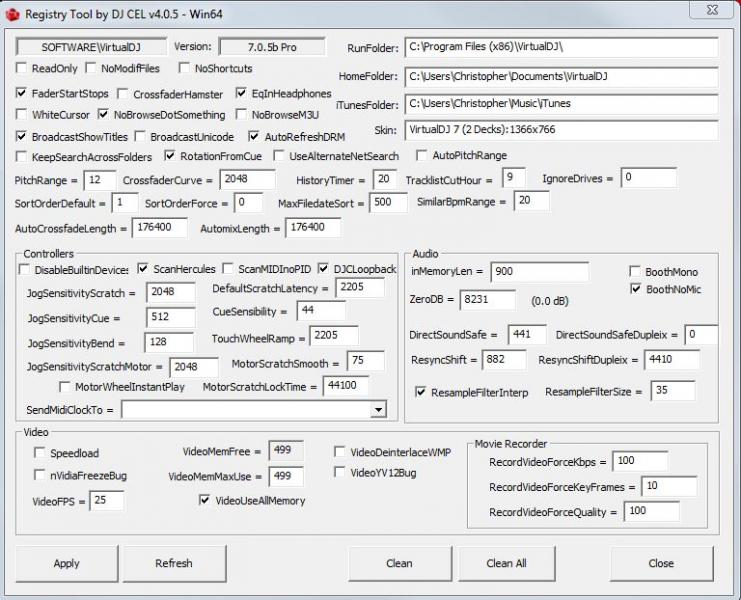
Task: Check MotorWheelInstantPlay option
Action: (65, 386)
